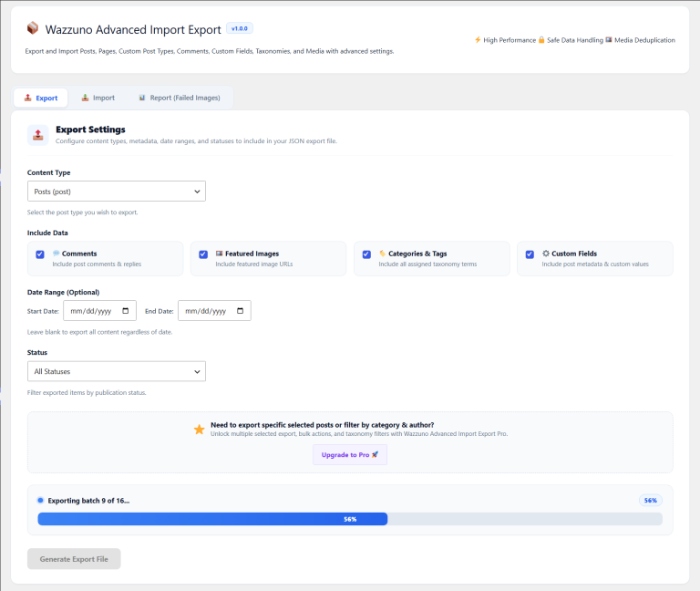Uncheck the Comments checkbox

40,254
